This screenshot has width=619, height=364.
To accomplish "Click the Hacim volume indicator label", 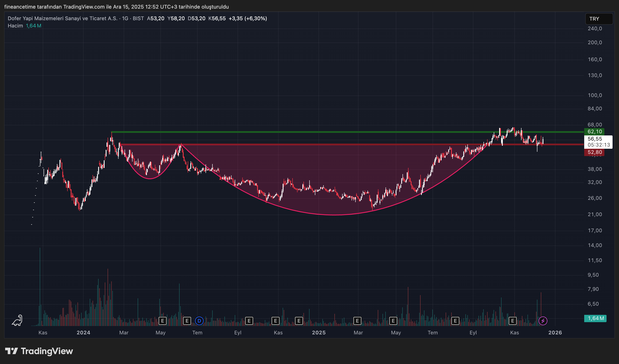I will coord(15,26).
